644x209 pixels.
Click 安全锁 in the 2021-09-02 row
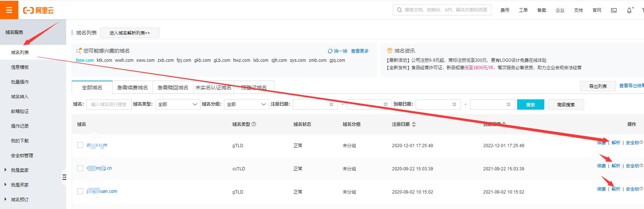[x=632, y=189]
